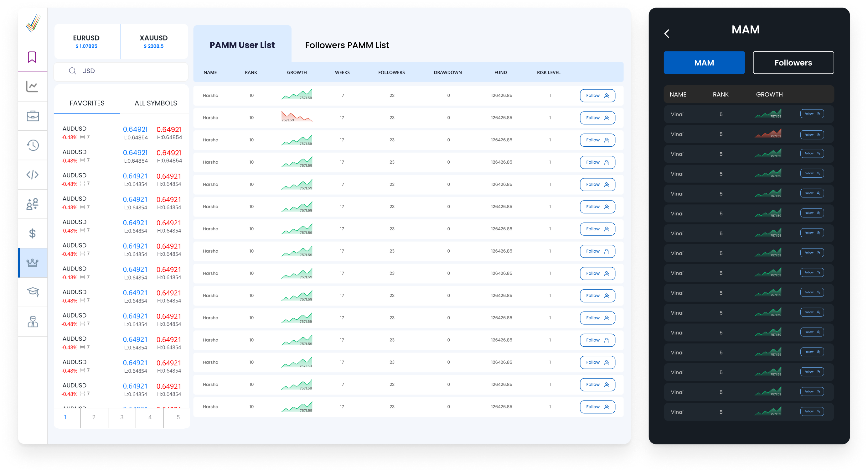Select the FAVORITES tab
The width and height of the screenshot is (868, 472).
(x=87, y=103)
